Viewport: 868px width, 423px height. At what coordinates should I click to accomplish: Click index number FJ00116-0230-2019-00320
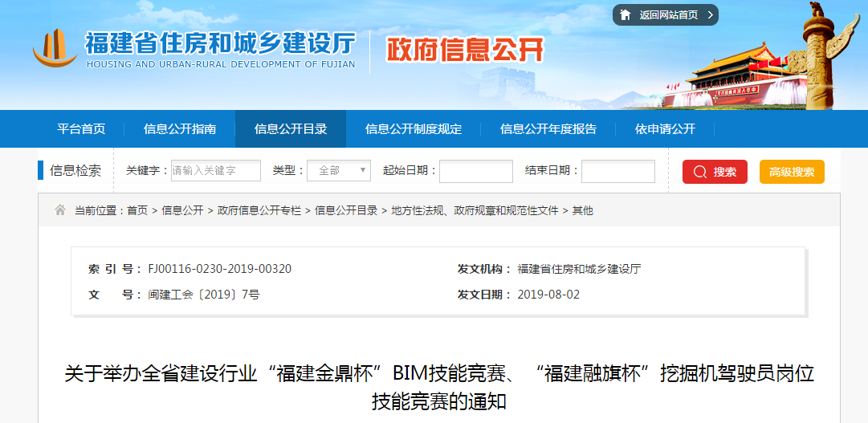(220, 269)
